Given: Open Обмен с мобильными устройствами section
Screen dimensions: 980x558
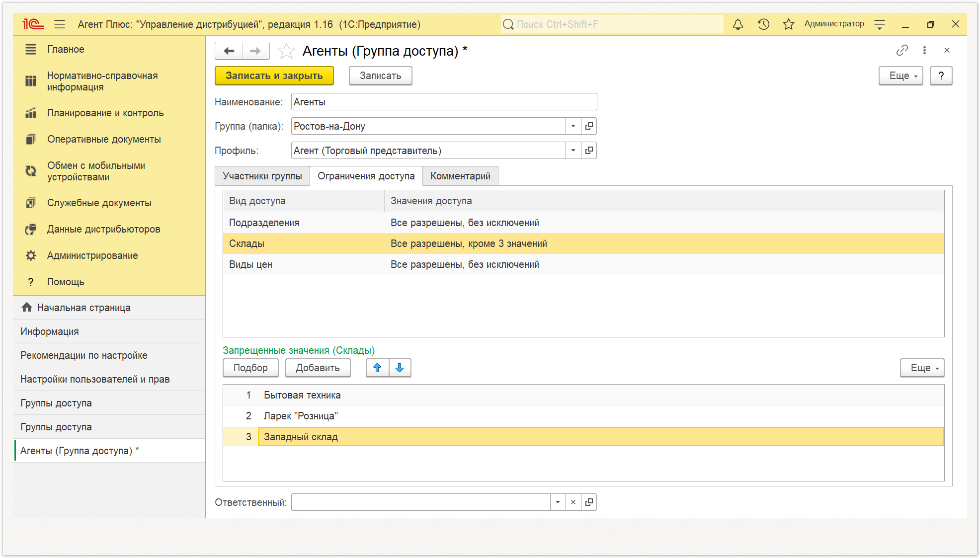Looking at the screenshot, I should point(109,171).
